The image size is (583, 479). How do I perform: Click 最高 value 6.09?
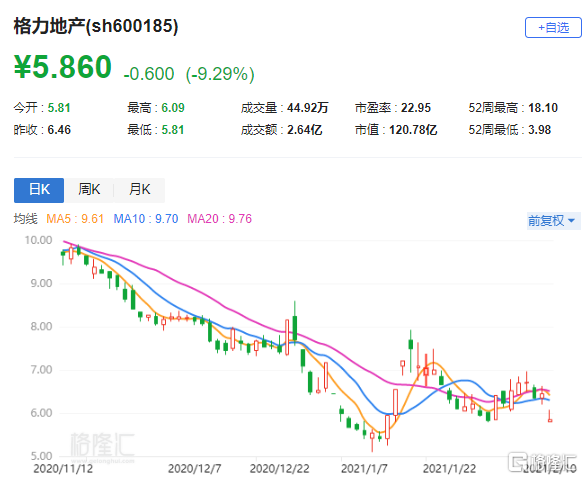coord(173,108)
